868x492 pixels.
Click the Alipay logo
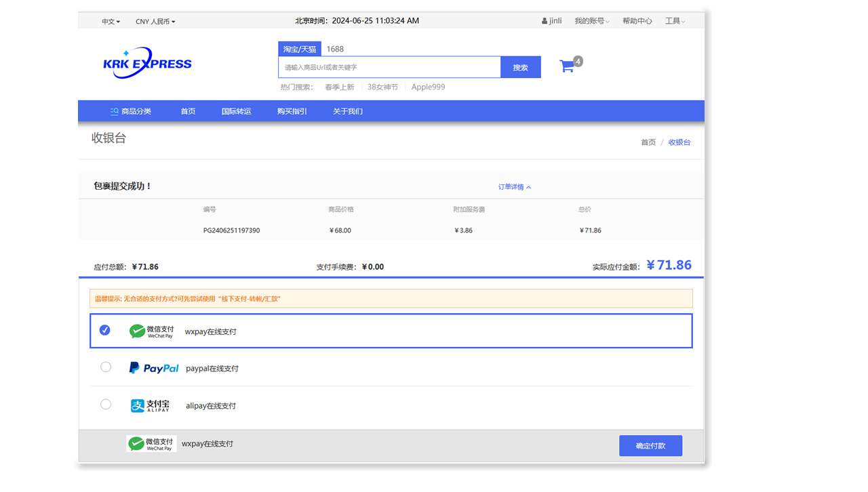coord(151,405)
